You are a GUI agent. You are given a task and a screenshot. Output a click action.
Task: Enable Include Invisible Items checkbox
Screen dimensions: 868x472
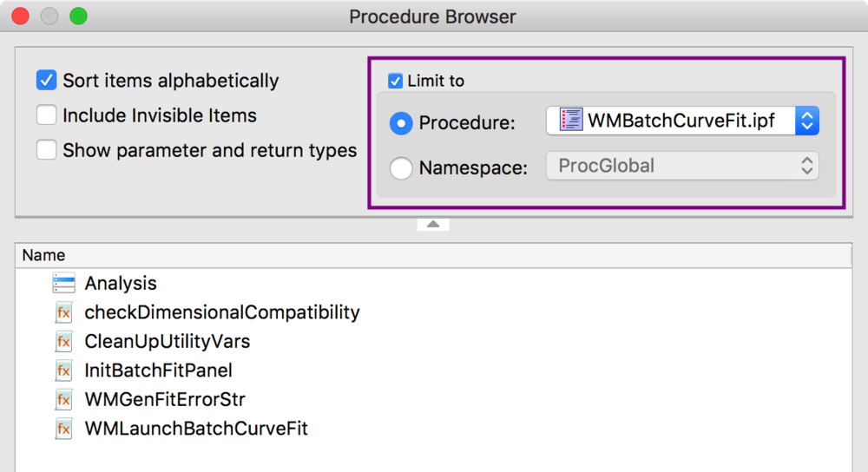click(x=47, y=115)
